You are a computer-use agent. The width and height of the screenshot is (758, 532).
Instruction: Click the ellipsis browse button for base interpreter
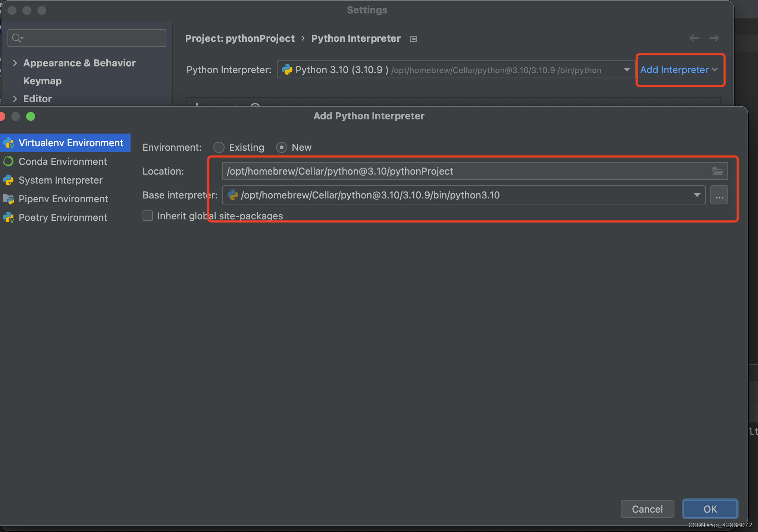coord(719,195)
